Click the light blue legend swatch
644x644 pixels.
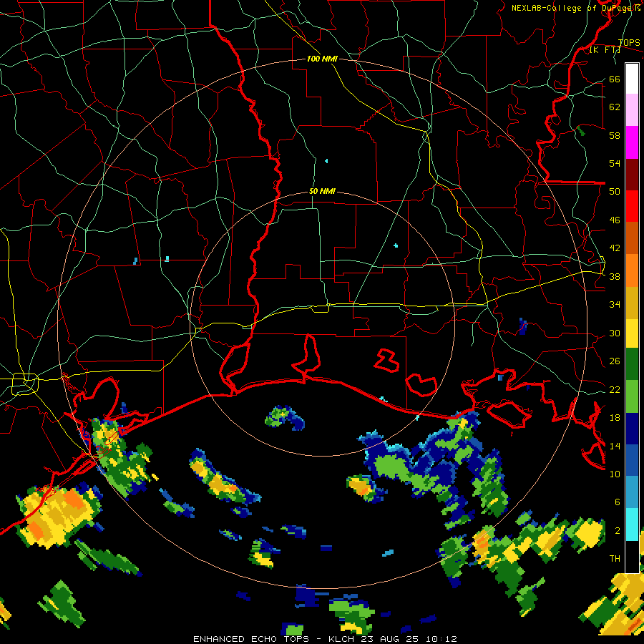632,492
